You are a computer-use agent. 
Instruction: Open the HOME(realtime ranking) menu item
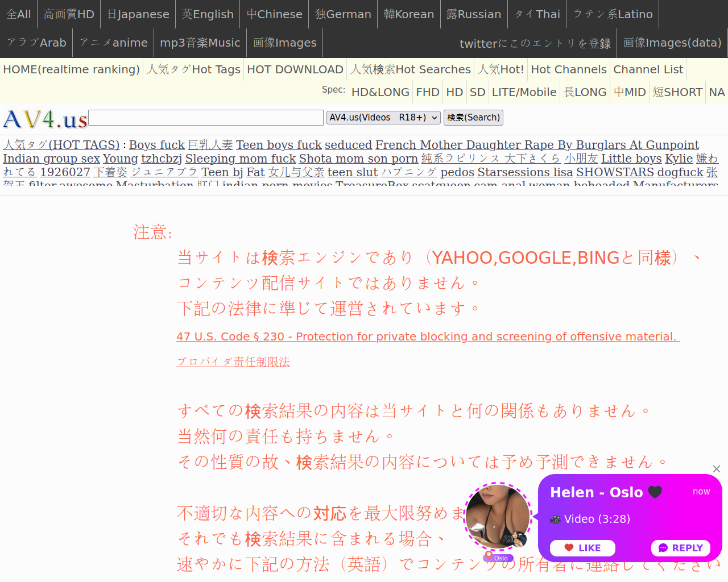[71, 69]
